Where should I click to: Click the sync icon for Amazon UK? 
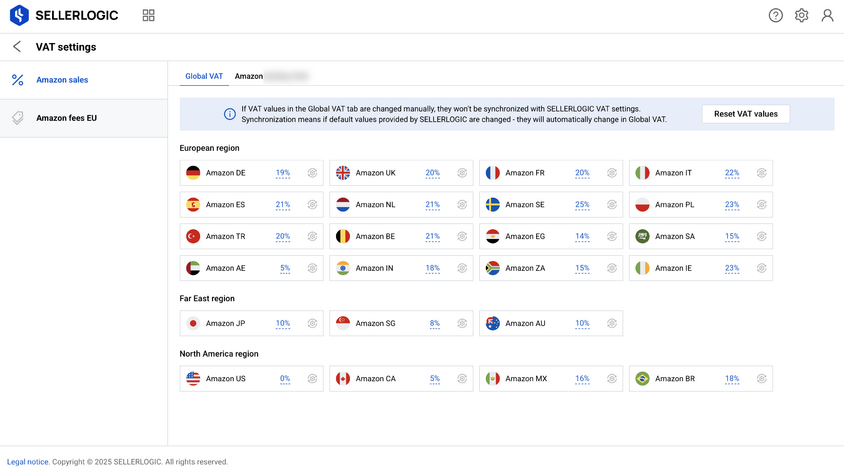coord(462,173)
